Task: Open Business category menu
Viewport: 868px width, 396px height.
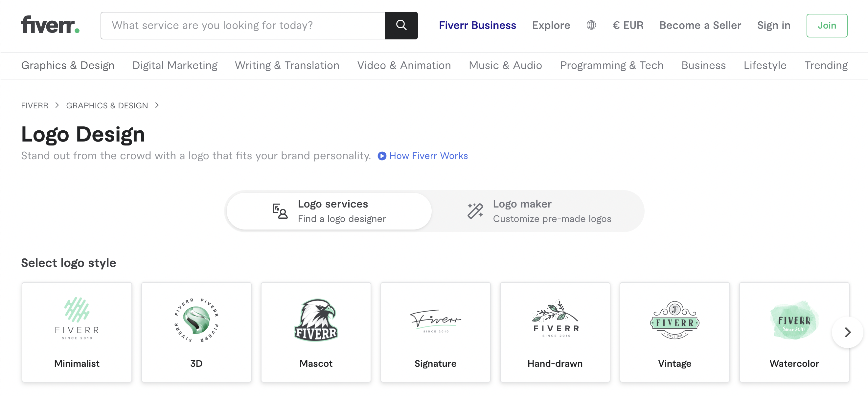Action: click(x=703, y=65)
